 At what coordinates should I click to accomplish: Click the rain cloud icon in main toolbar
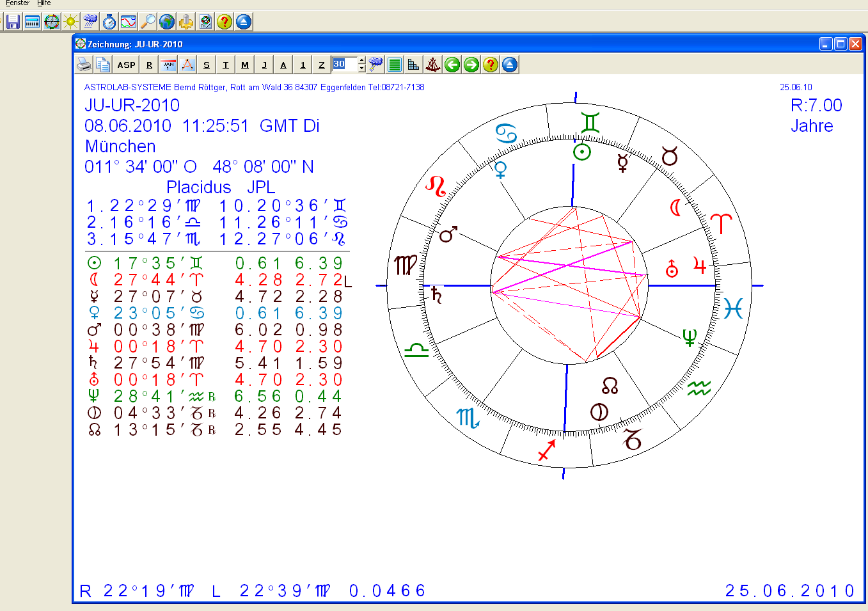click(90, 22)
